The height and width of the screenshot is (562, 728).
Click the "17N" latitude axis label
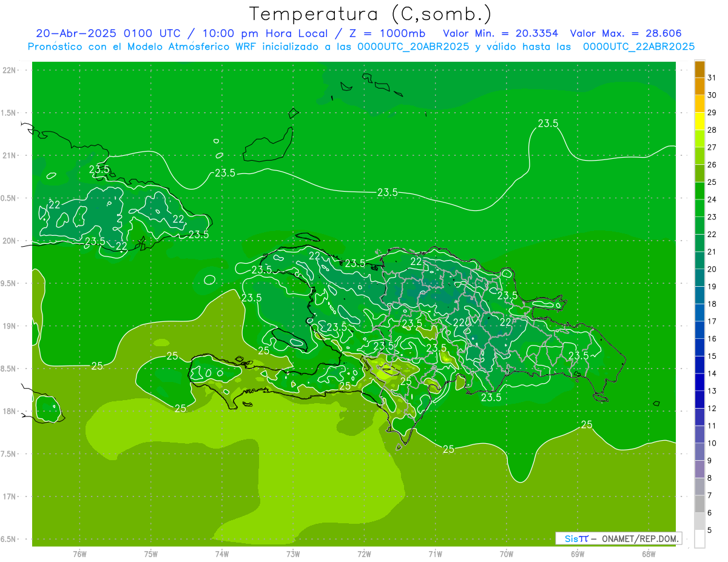9,497
